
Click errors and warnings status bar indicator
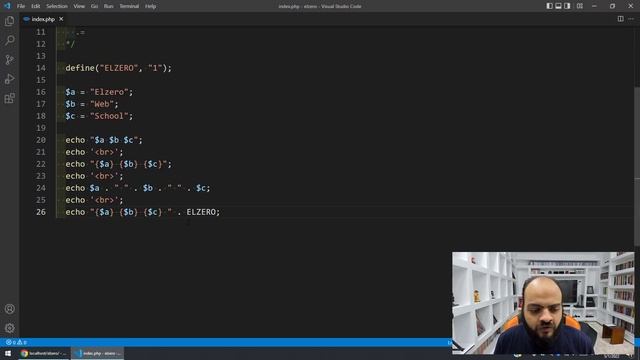16,342
